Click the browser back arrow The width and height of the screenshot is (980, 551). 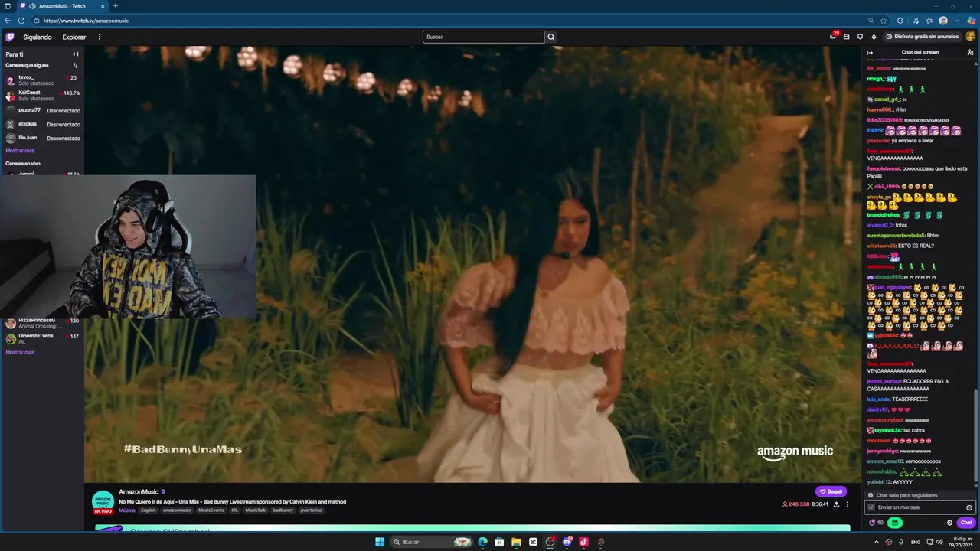[8, 21]
